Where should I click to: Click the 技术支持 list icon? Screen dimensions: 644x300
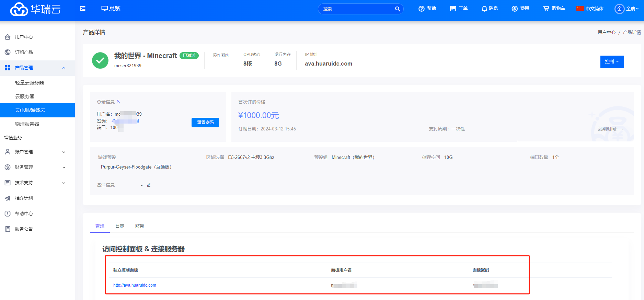pos(8,183)
